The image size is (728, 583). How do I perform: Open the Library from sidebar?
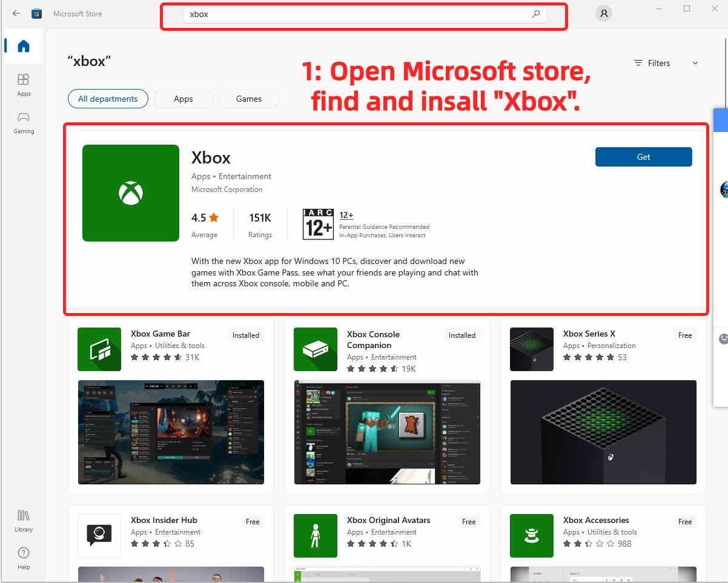coord(24,520)
